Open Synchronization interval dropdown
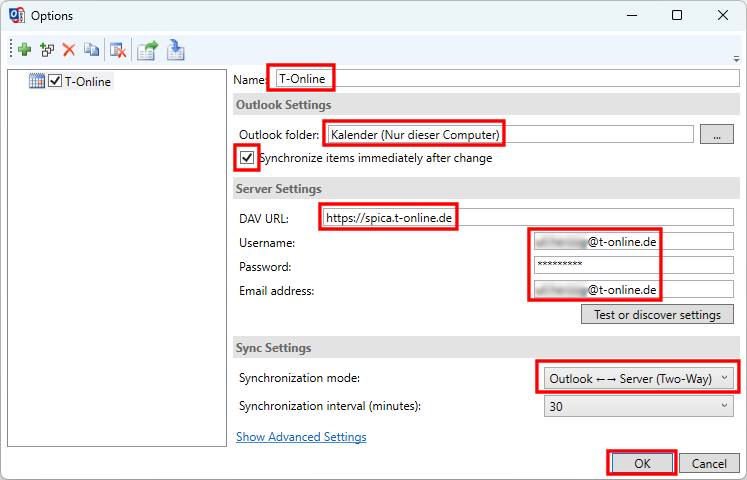Screen dimensions: 747x480 639,406
